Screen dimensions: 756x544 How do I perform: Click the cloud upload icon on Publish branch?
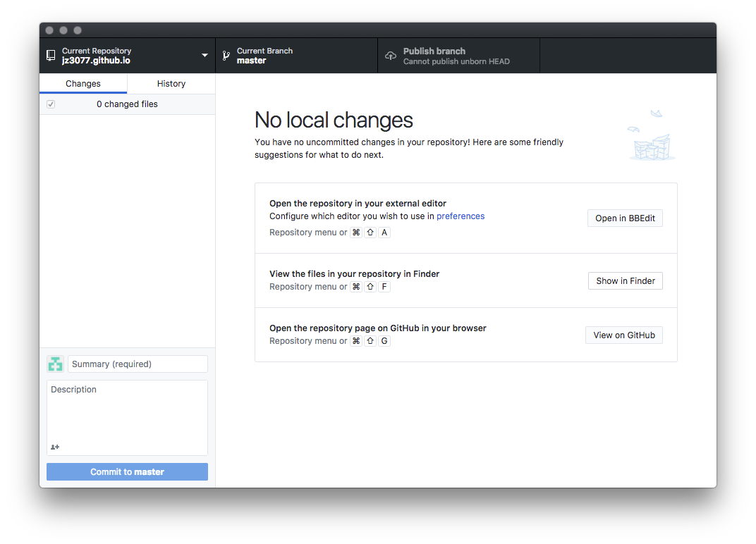pos(390,56)
